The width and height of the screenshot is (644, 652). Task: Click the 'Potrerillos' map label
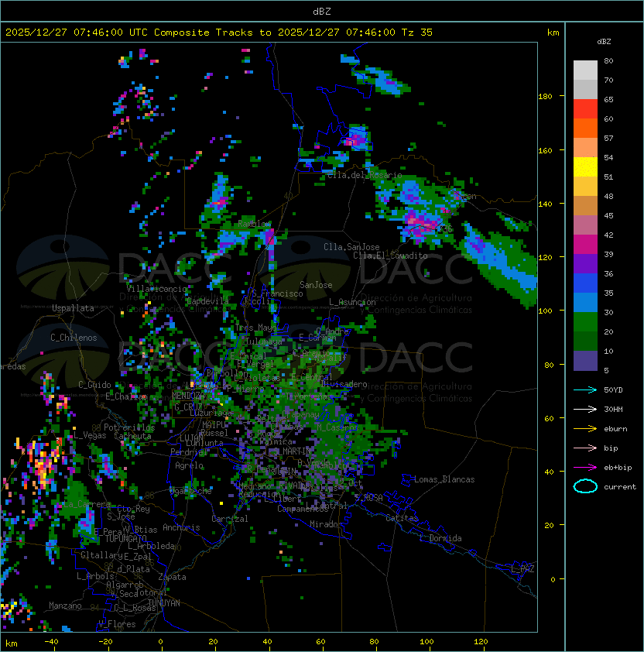coord(129,427)
